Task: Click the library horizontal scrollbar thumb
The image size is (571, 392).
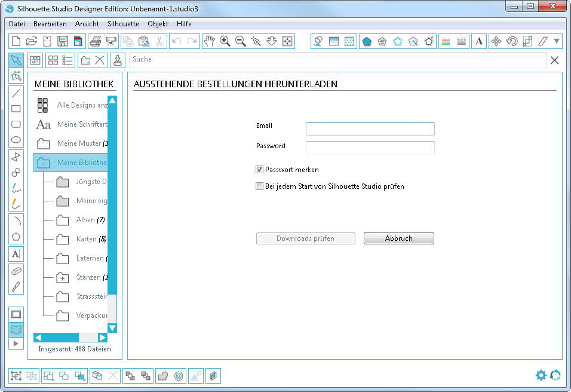Action: tap(60, 338)
